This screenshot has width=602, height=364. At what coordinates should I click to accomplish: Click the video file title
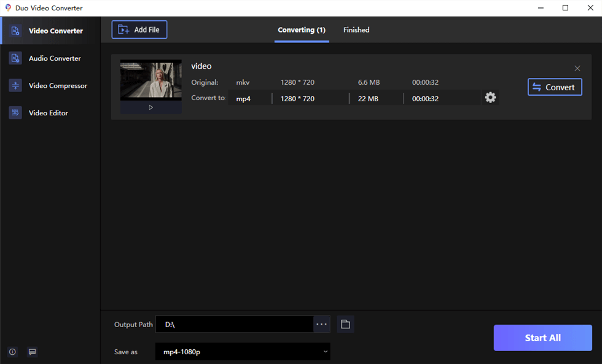201,66
